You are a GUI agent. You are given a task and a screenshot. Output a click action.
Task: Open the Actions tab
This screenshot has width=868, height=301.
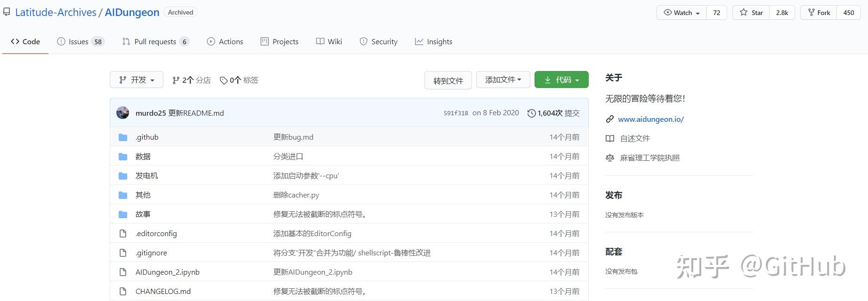[x=225, y=41]
